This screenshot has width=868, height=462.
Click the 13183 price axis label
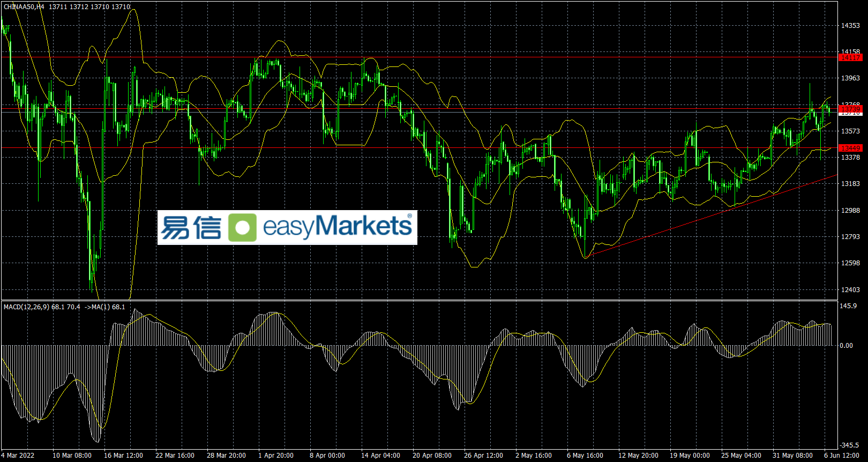(850, 184)
